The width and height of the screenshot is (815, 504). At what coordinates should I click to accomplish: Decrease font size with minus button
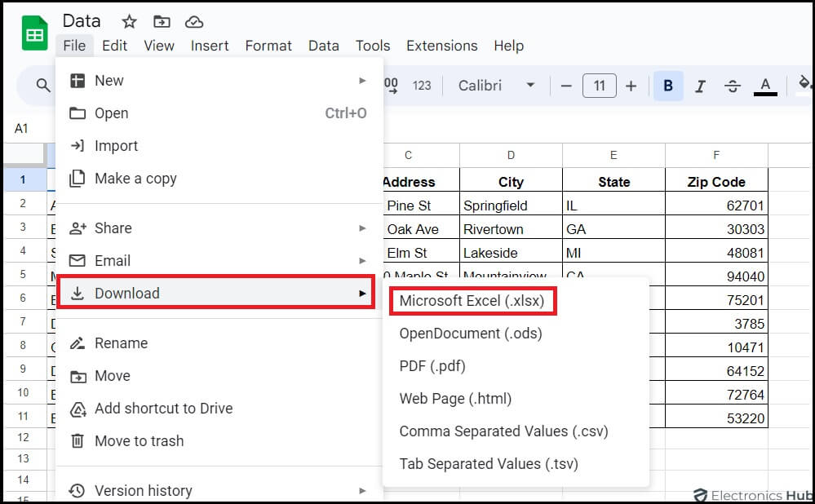(566, 86)
